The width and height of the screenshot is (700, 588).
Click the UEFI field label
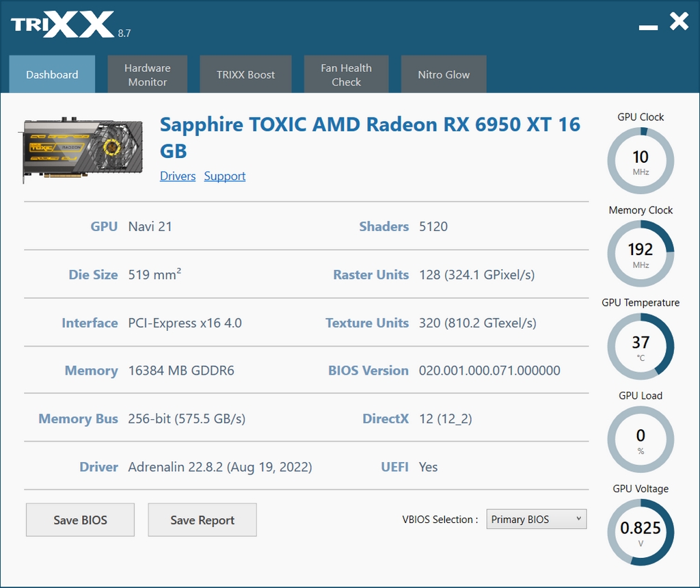[x=394, y=467]
